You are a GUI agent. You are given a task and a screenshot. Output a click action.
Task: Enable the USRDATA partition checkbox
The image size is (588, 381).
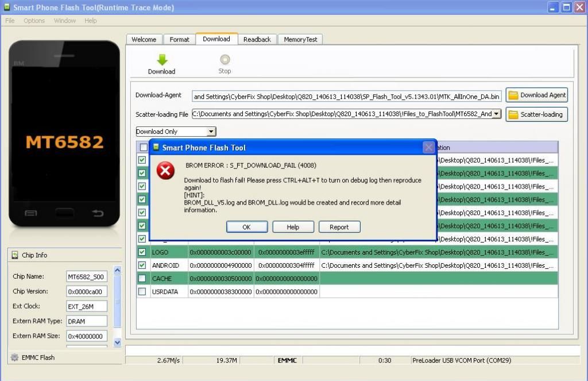tap(142, 292)
